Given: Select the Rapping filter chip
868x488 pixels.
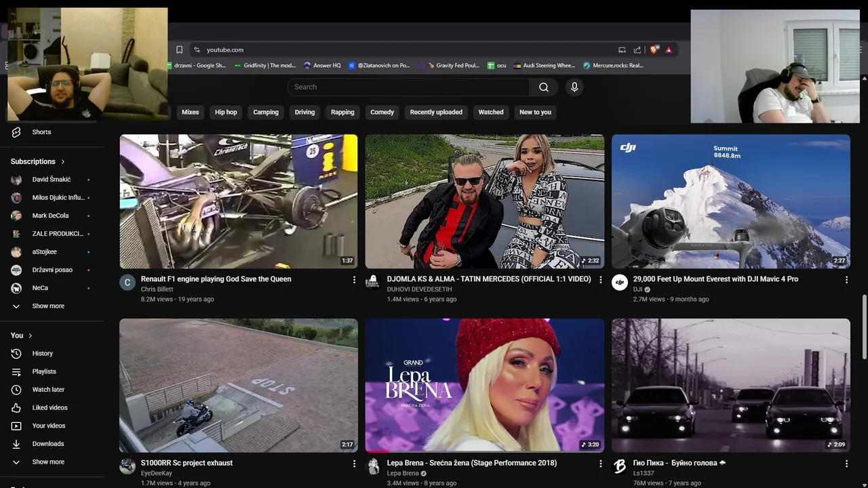Looking at the screenshot, I should (x=342, y=113).
